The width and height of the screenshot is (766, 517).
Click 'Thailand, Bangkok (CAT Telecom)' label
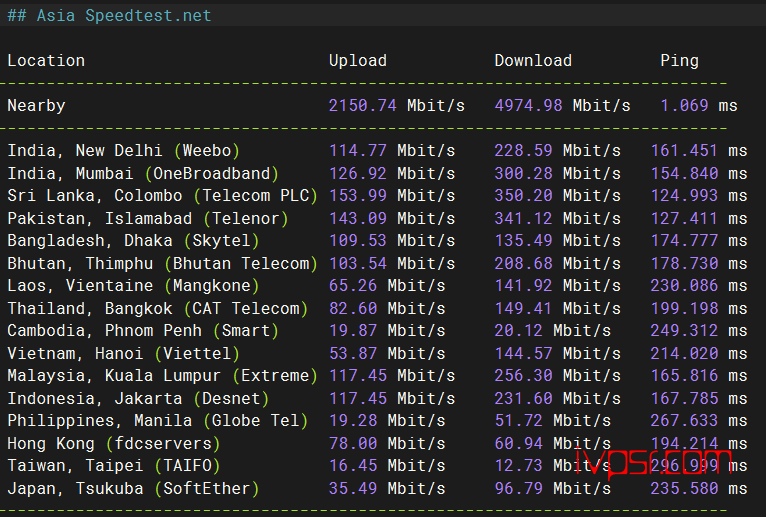coord(158,309)
